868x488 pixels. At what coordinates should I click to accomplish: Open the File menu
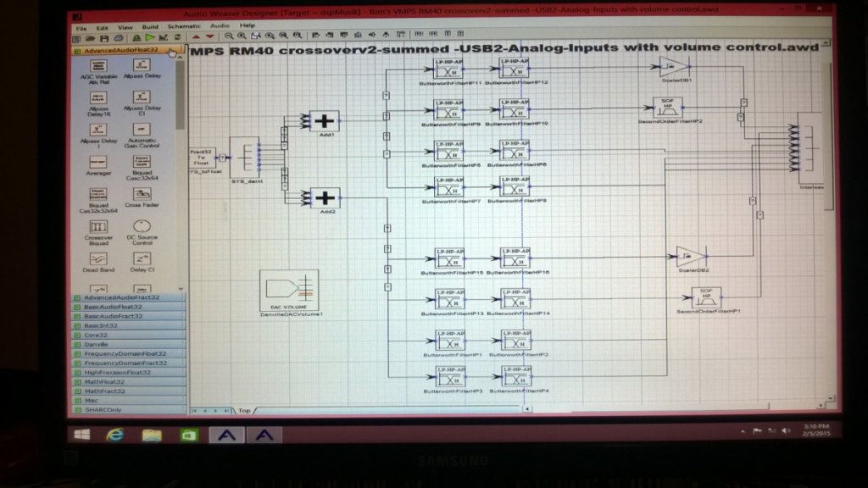(81, 28)
